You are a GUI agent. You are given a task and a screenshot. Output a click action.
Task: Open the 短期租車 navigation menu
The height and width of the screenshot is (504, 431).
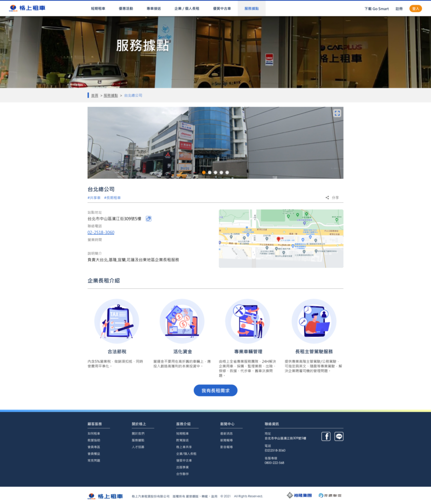[98, 8]
